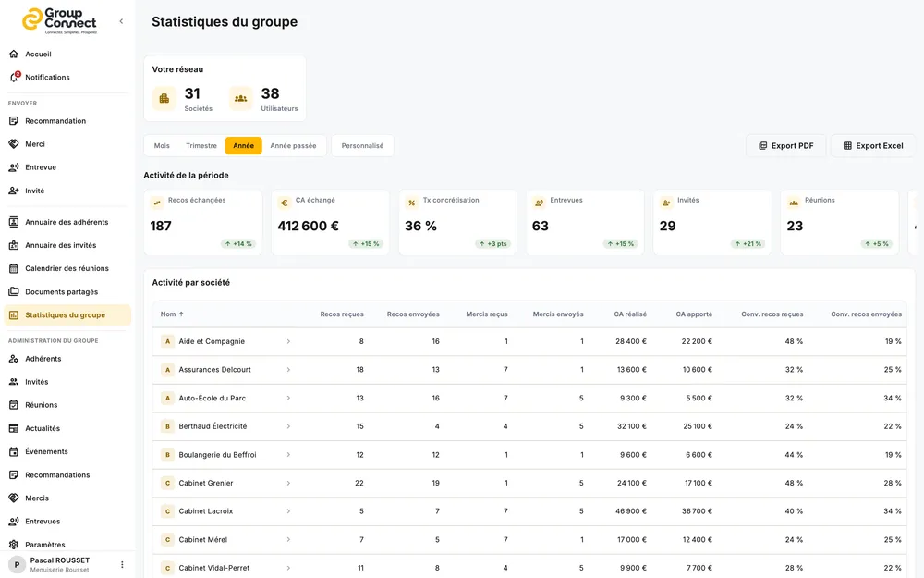Image resolution: width=924 pixels, height=578 pixels.
Task: Click the Entrevues administration icon
Action: coord(14,522)
